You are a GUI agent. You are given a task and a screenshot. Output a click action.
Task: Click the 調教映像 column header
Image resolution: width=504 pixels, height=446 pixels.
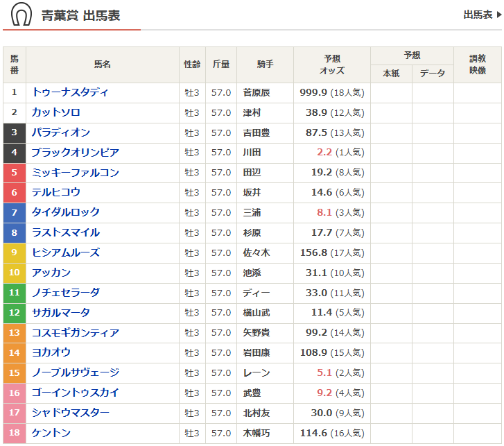pos(478,65)
